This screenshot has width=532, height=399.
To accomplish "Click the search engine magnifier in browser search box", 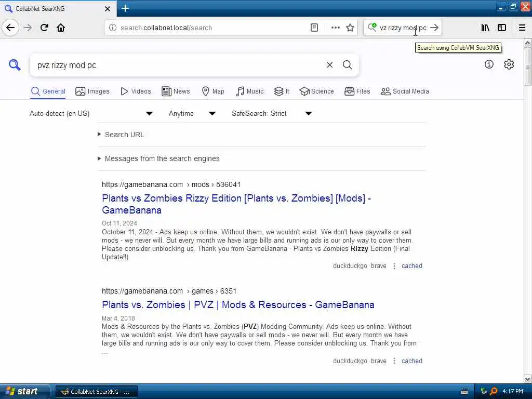I will click(x=372, y=27).
